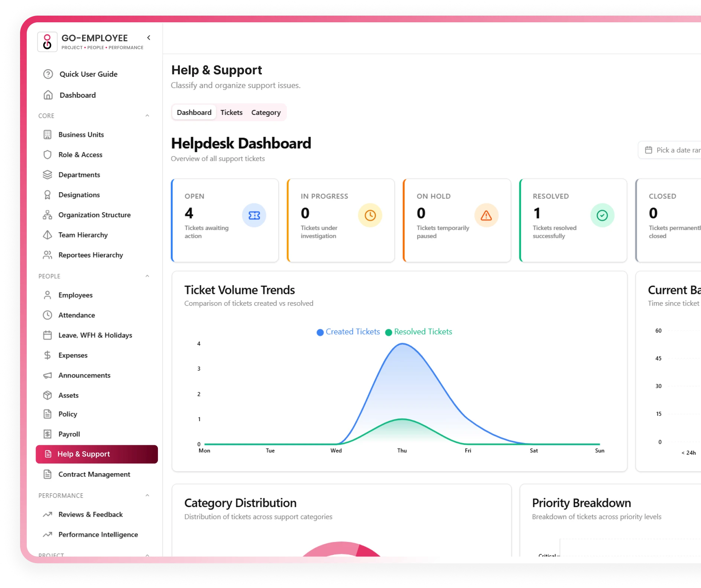Screen dimensions: 701x588
Task: Click the clock icon in the In Progress card
Action: tap(370, 215)
